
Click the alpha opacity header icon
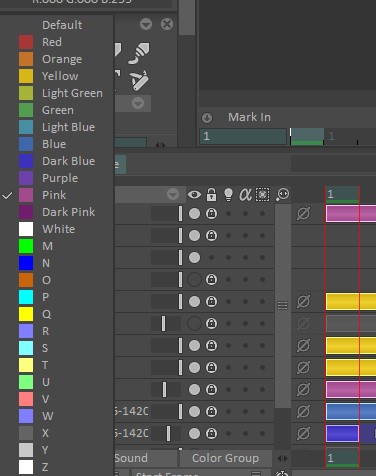[x=245, y=195]
